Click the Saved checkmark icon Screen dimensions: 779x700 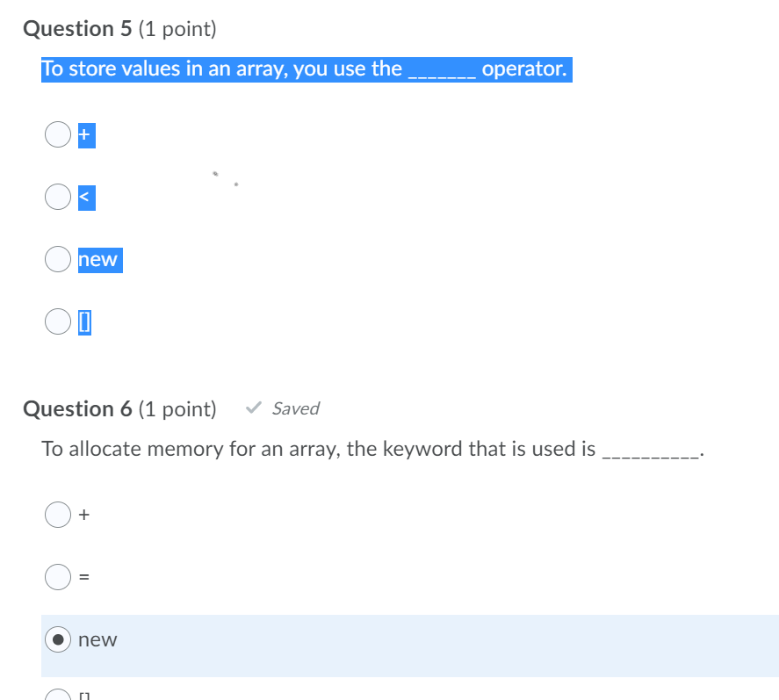click(253, 407)
